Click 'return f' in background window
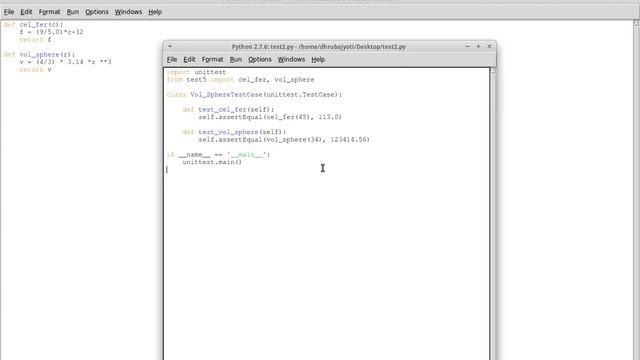Screen dimensions: 640x360 (35, 40)
